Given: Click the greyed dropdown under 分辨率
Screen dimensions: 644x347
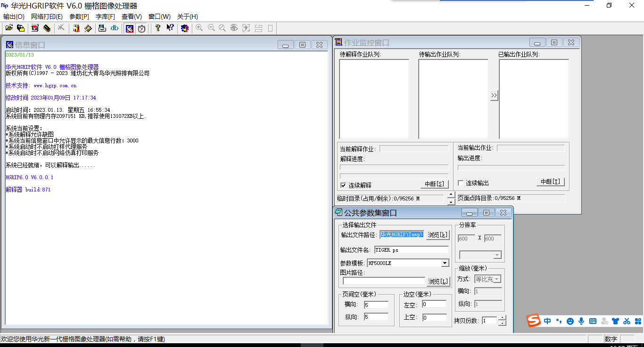Looking at the screenshot, I should (480, 255).
